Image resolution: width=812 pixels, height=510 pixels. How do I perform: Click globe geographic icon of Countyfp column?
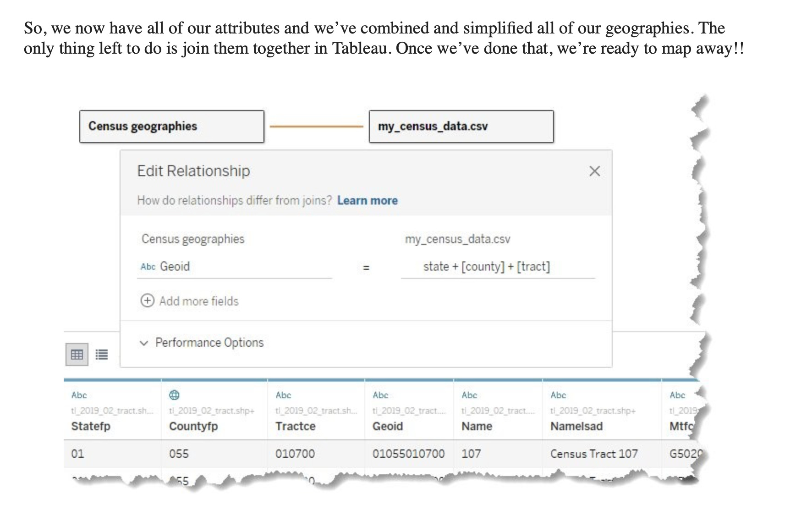click(175, 395)
